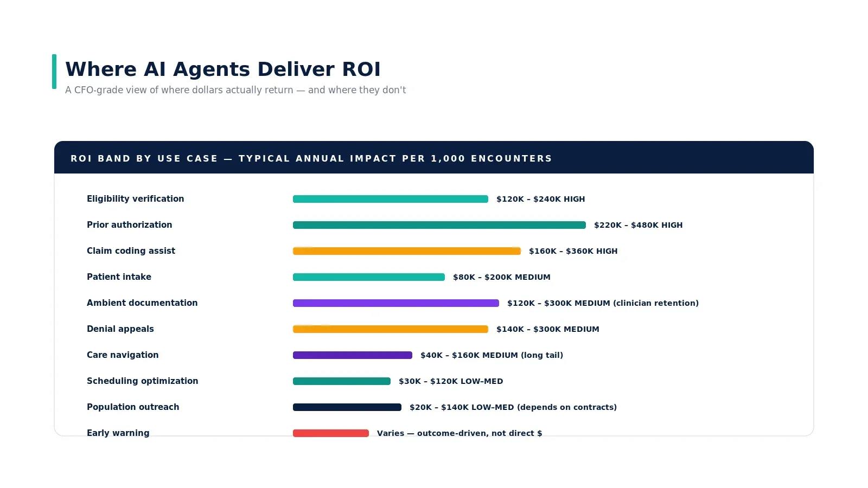Select the Scheduling optimization teal bar
The height and width of the screenshot is (488, 868).
point(342,381)
